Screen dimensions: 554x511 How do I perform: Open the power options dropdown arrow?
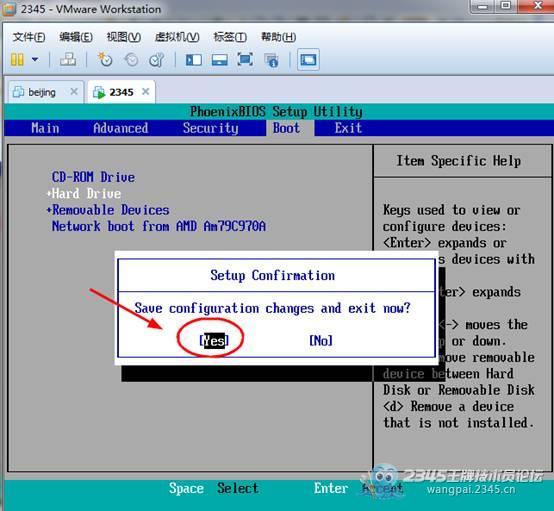tap(35, 59)
